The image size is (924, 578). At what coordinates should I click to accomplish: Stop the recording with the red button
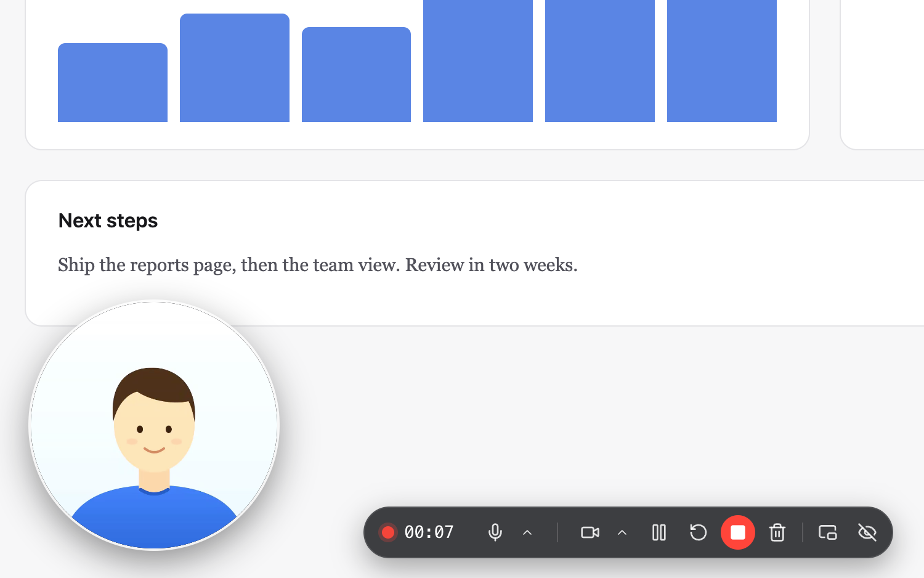tap(738, 532)
